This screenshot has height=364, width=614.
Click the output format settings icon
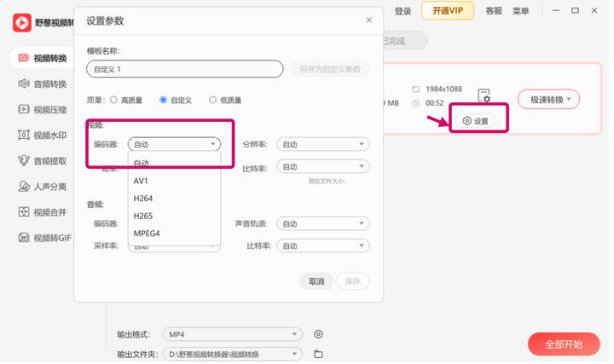pyautogui.click(x=318, y=334)
